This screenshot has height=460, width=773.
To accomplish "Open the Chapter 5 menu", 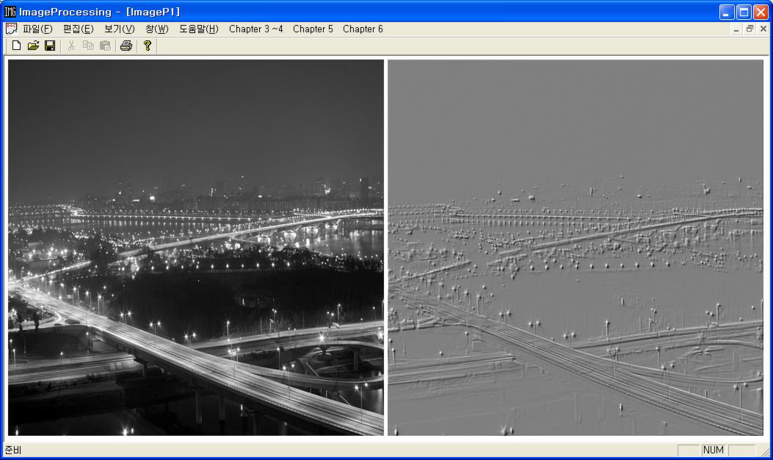I will [313, 29].
